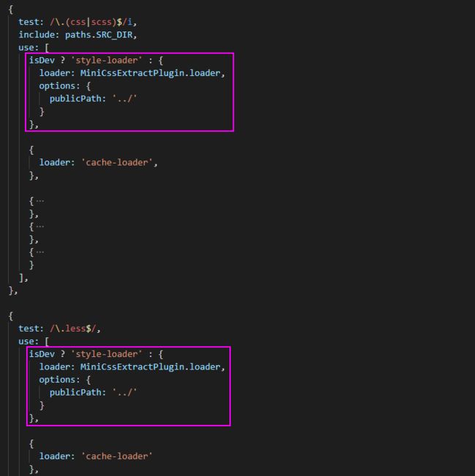Click 'style-loader' string in the less rule
This screenshot has height=476, width=475.
107,354
